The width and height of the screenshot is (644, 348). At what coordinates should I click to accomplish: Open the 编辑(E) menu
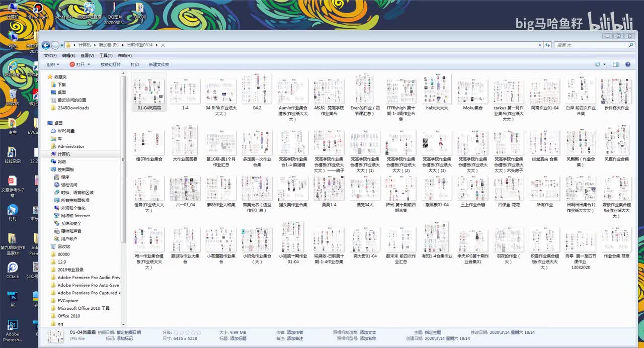coord(68,55)
